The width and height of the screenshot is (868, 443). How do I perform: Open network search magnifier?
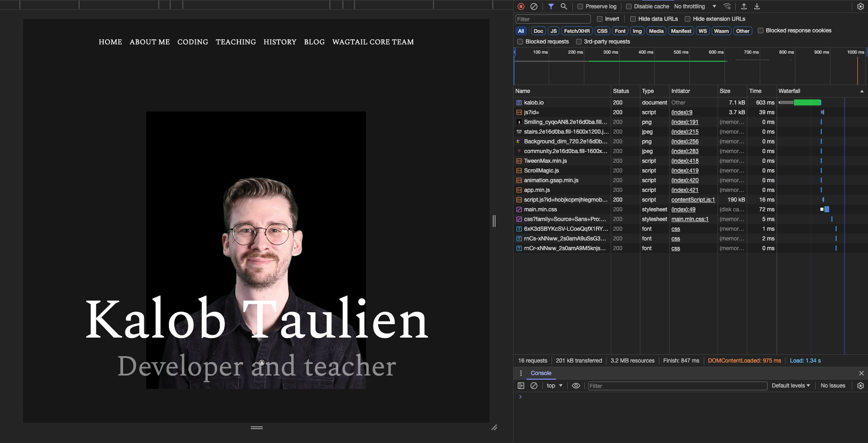564,6
